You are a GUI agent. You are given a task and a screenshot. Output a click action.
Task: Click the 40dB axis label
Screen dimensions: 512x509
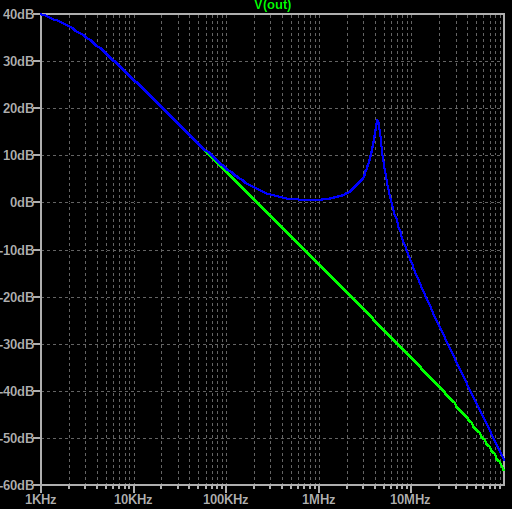pyautogui.click(x=18, y=14)
